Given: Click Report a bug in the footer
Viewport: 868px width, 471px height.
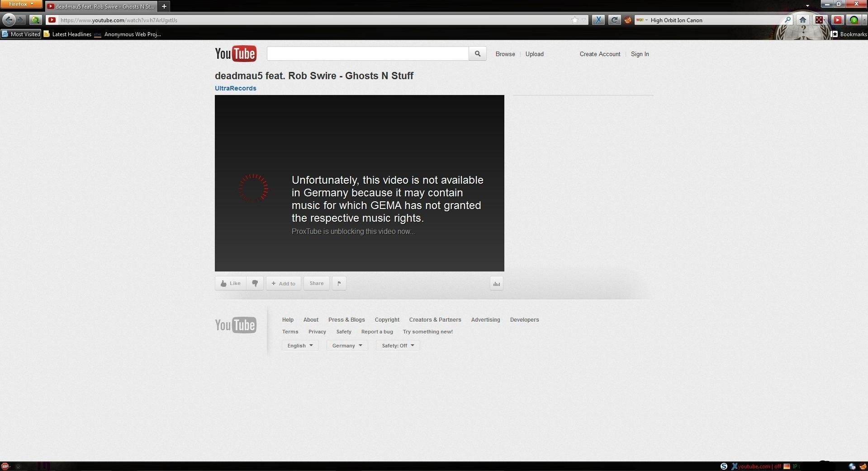Looking at the screenshot, I should (377, 332).
